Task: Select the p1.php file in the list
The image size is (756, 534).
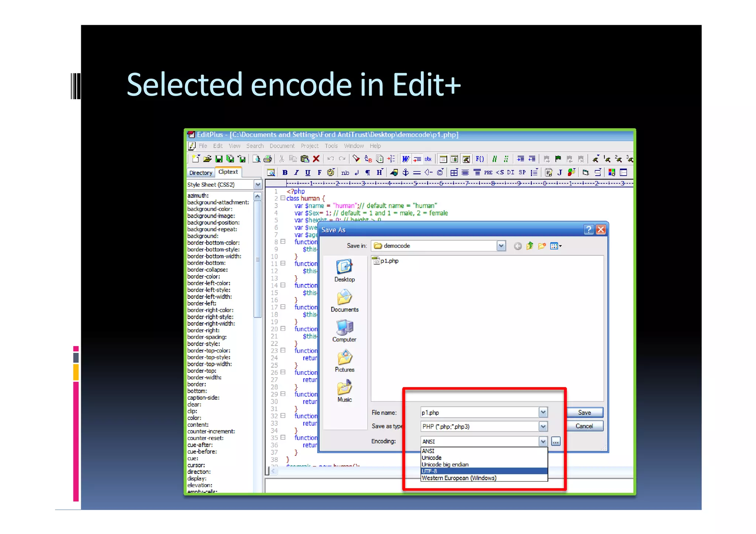Action: point(386,261)
